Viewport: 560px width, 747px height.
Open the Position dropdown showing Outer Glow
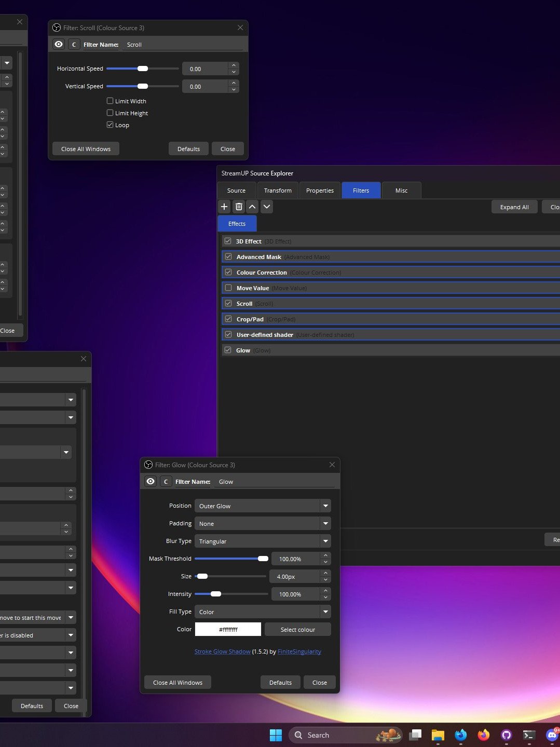(262, 506)
